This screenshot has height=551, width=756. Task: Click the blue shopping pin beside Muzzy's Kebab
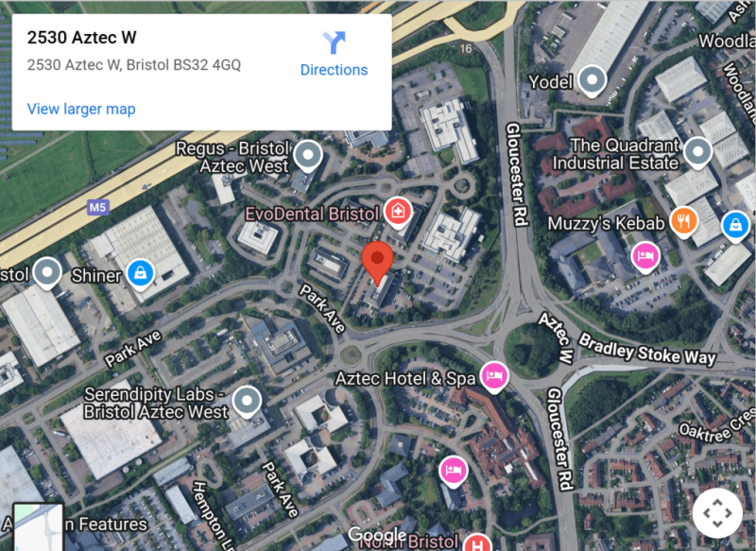pyautogui.click(x=735, y=227)
